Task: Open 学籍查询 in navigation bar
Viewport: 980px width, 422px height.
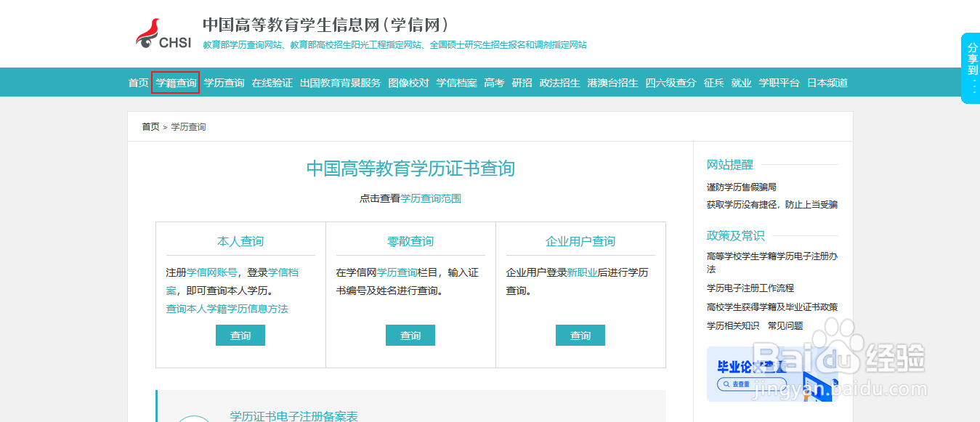Action: (176, 83)
